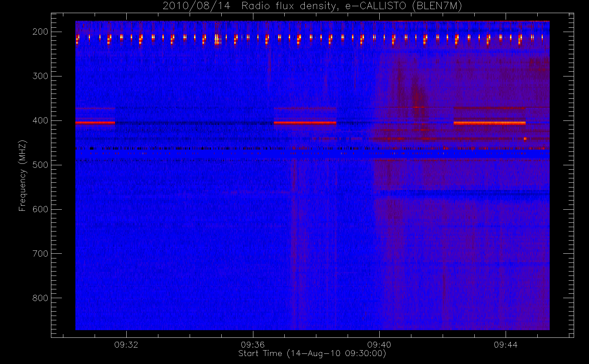Click the plot title with the date 2010/08/14
Image resolution: width=589 pixels, height=364 pixels.
click(x=312, y=6)
